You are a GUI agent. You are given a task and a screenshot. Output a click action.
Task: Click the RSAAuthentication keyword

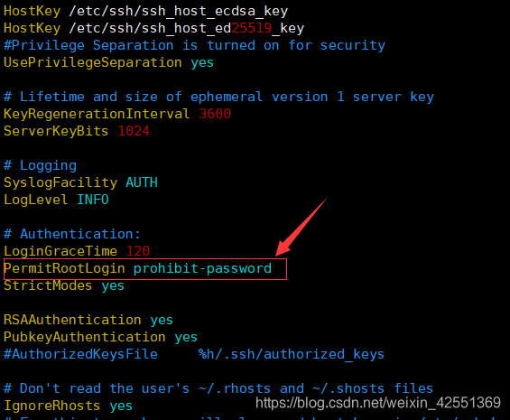pyautogui.click(x=72, y=320)
